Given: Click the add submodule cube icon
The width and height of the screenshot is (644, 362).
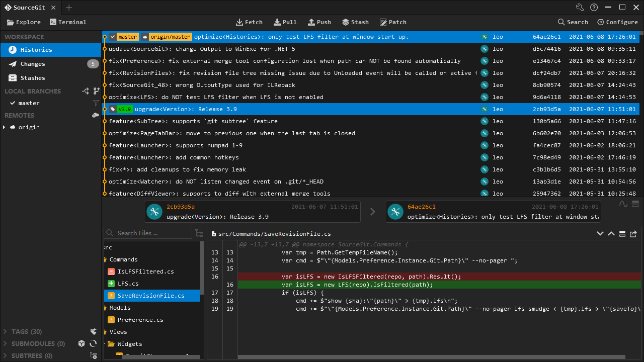Looking at the screenshot, I should point(82,343).
